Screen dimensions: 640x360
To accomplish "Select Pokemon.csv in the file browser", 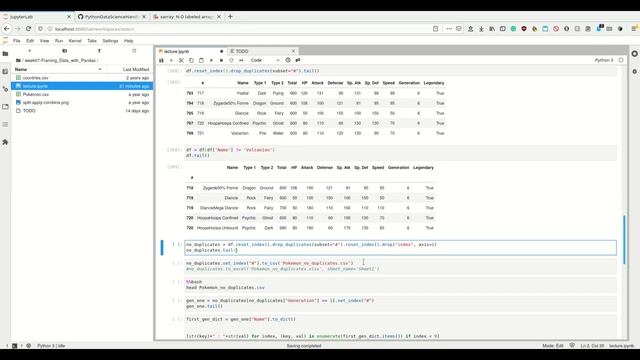I will [82, 94].
